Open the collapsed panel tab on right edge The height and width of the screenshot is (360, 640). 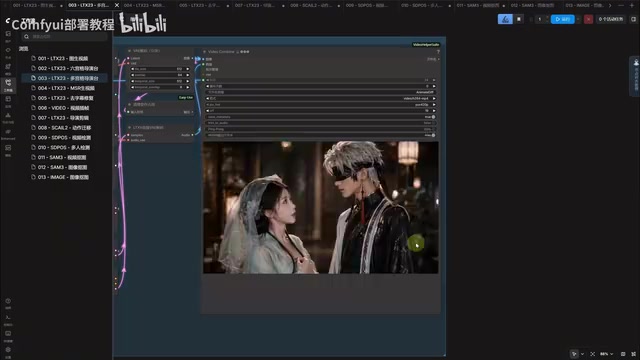tap(635, 76)
